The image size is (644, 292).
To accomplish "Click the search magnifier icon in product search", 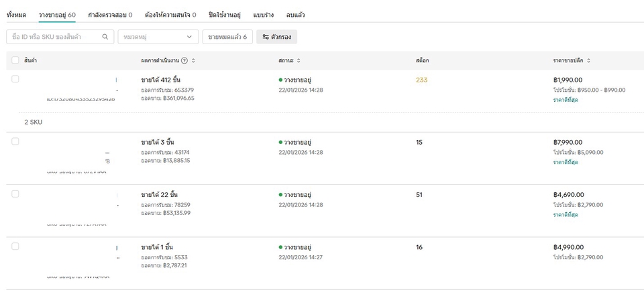I will click(105, 37).
